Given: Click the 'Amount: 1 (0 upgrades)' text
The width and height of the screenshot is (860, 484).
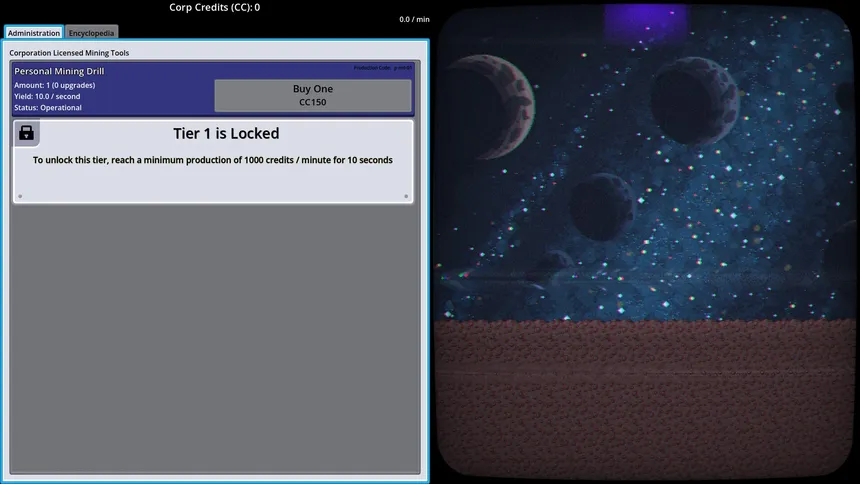Looking at the screenshot, I should point(54,85).
